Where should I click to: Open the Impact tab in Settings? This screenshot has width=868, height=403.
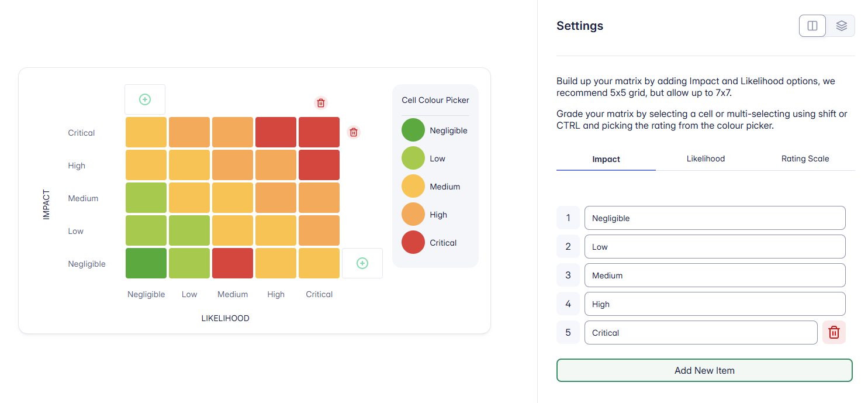pos(606,159)
